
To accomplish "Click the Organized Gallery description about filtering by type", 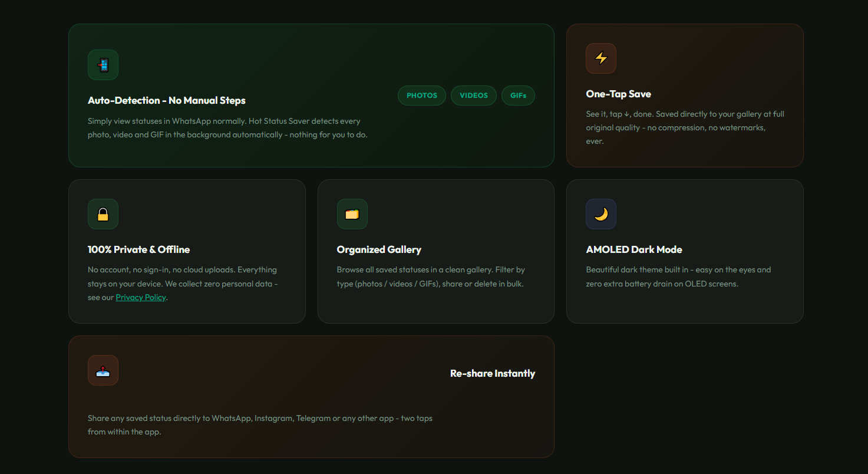I will click(x=431, y=277).
